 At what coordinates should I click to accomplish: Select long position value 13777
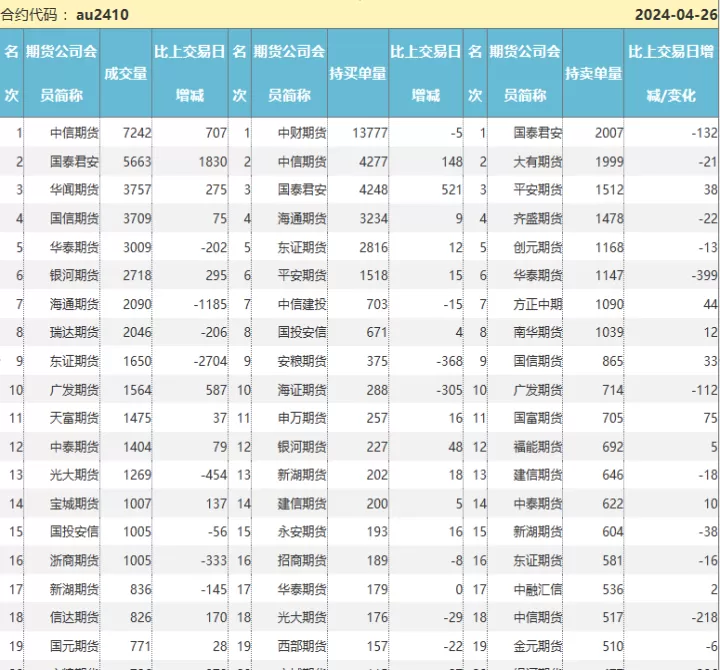coord(370,133)
